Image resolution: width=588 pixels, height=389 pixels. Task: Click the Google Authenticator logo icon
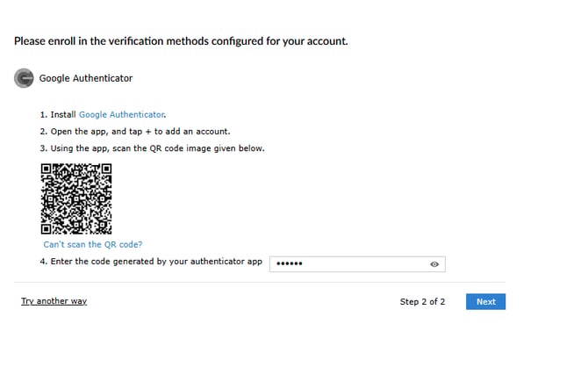(x=24, y=78)
